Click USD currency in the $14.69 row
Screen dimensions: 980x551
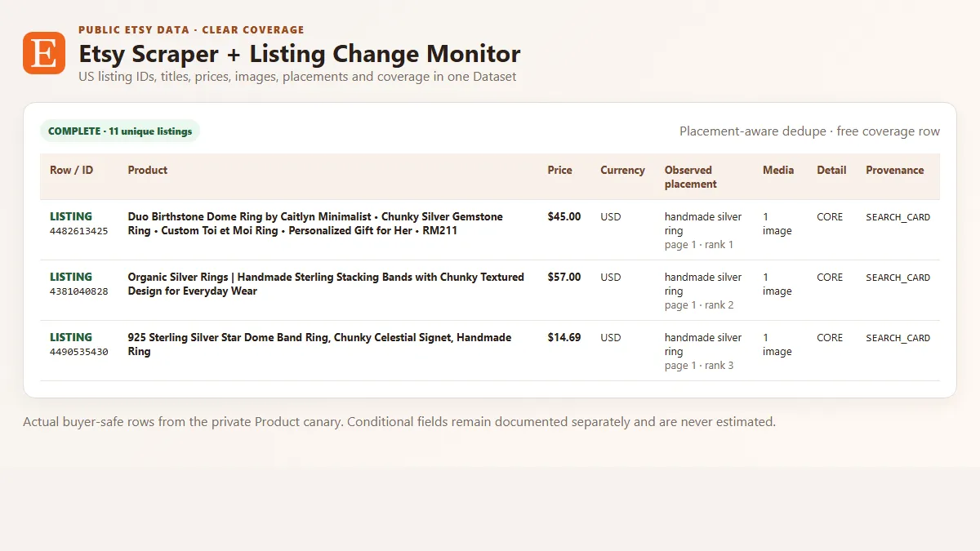pos(611,338)
